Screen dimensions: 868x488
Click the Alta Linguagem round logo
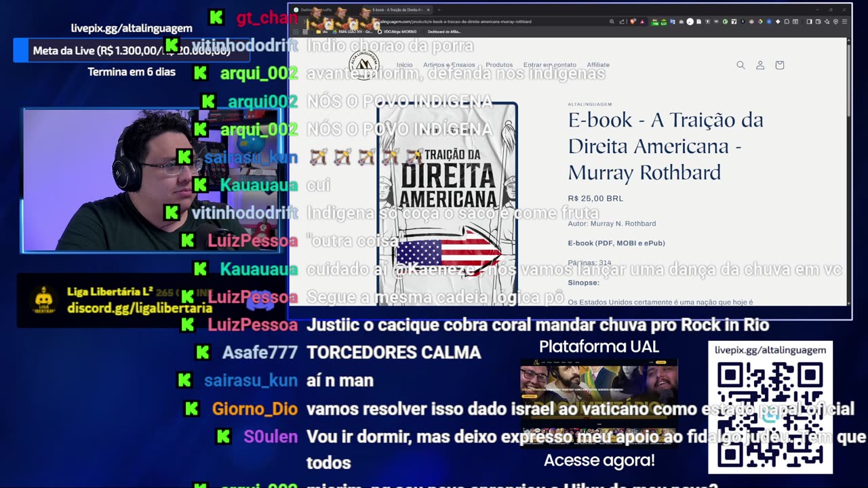(x=363, y=65)
